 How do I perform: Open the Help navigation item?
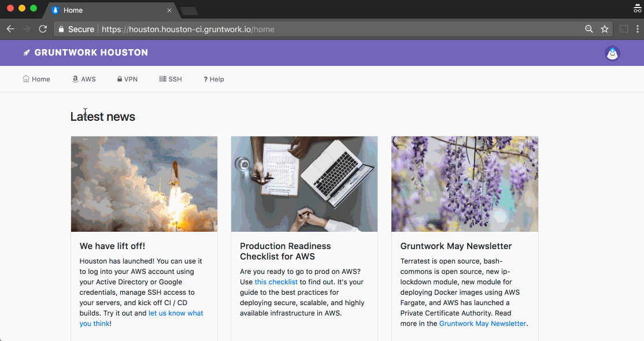[213, 79]
